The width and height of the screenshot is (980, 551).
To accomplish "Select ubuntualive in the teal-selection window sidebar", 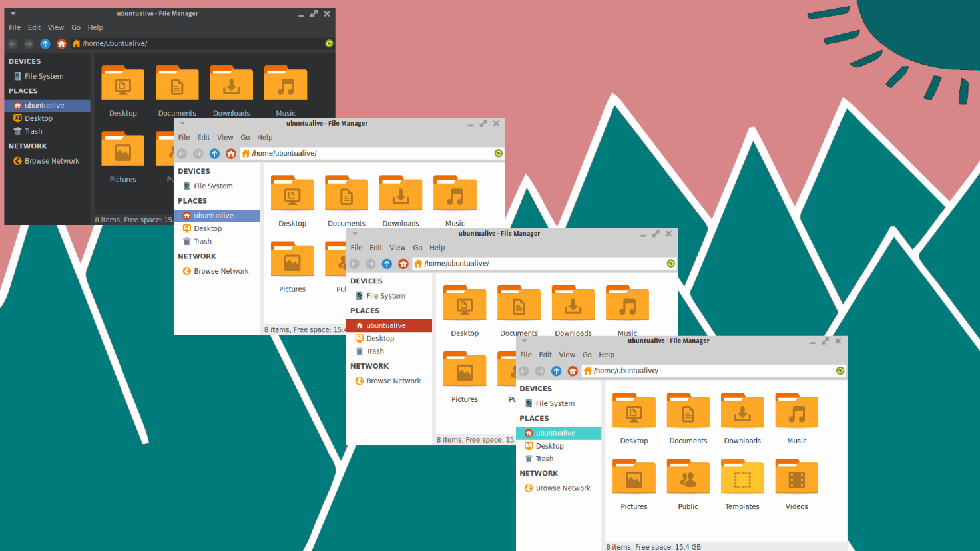I will pyautogui.click(x=559, y=433).
